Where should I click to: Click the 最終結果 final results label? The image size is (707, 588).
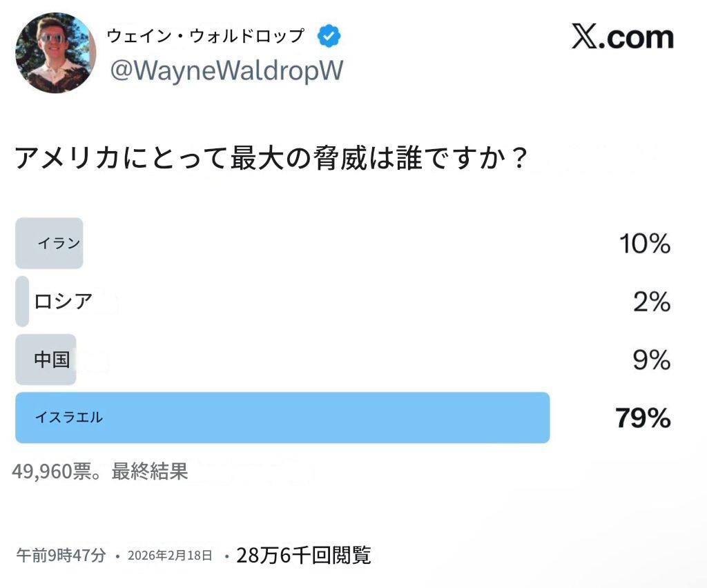click(x=150, y=471)
